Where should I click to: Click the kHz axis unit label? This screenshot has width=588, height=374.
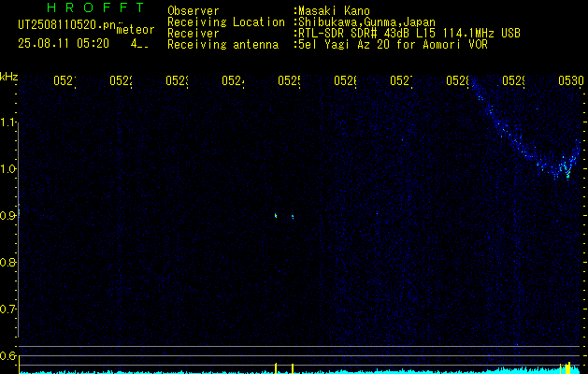coord(9,77)
